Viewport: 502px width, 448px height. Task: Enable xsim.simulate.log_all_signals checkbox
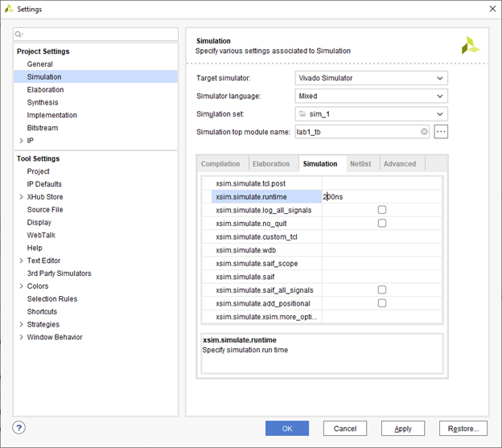[382, 210]
